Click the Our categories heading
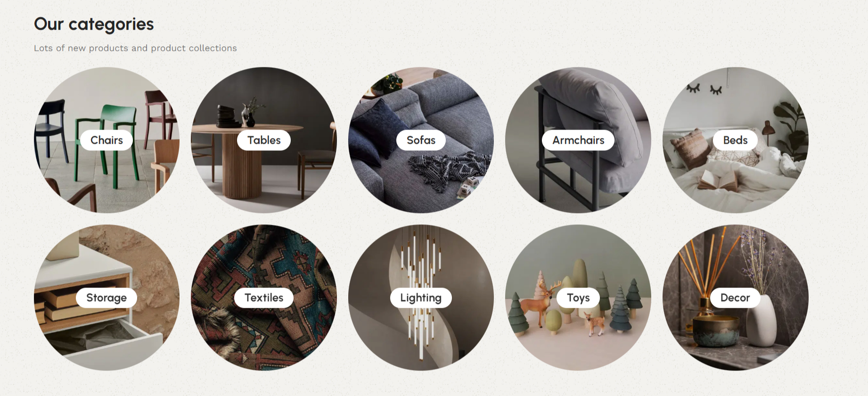This screenshot has width=868, height=396. (94, 24)
